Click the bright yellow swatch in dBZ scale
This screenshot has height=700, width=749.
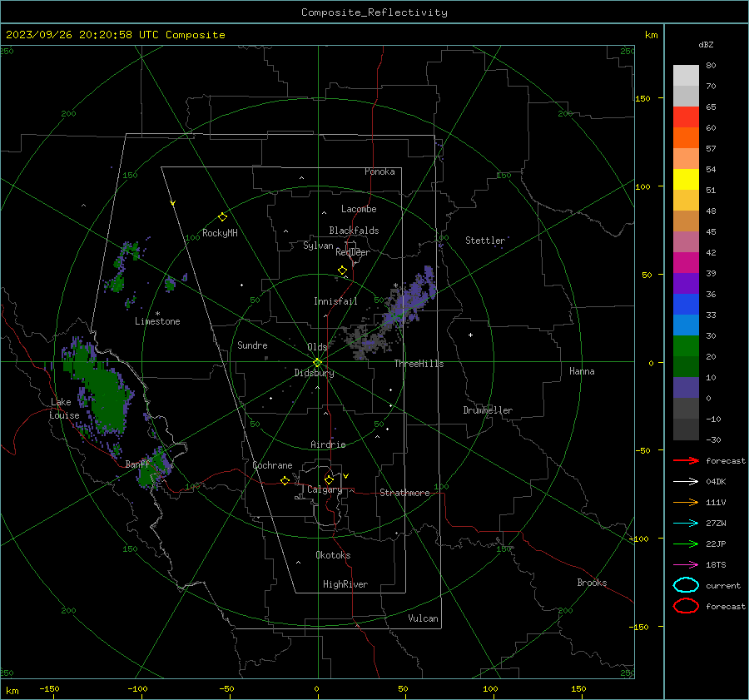[686, 180]
